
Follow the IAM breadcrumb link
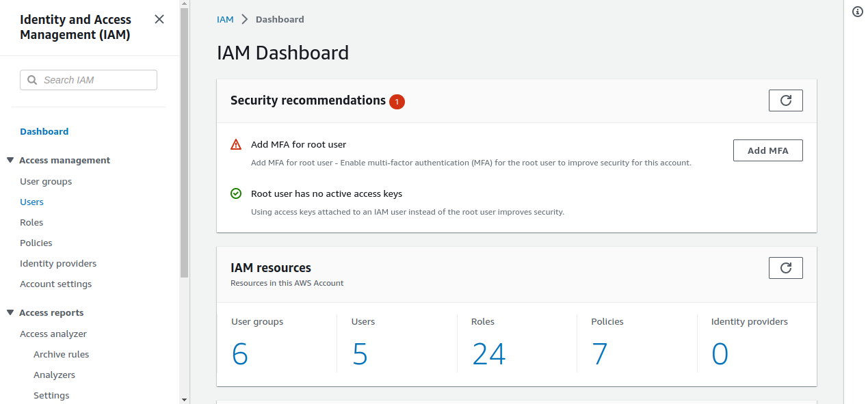[x=225, y=19]
